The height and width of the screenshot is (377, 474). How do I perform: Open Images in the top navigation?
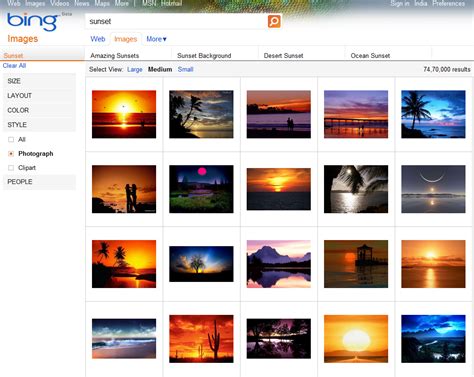coord(35,3)
